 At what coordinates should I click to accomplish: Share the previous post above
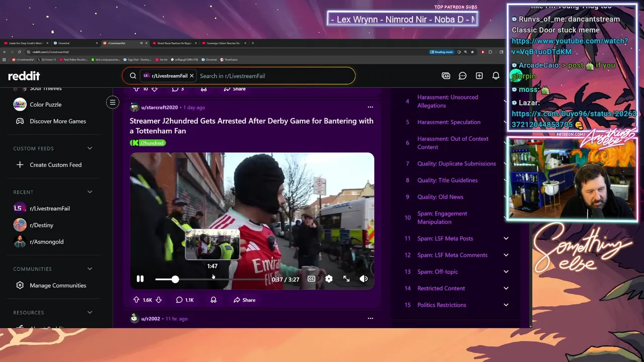[234, 89]
